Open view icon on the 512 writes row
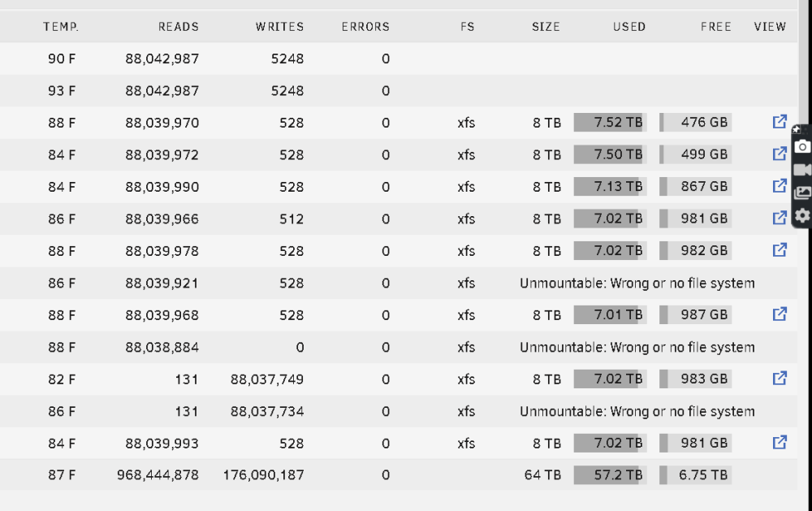The height and width of the screenshot is (511, 812). point(780,219)
